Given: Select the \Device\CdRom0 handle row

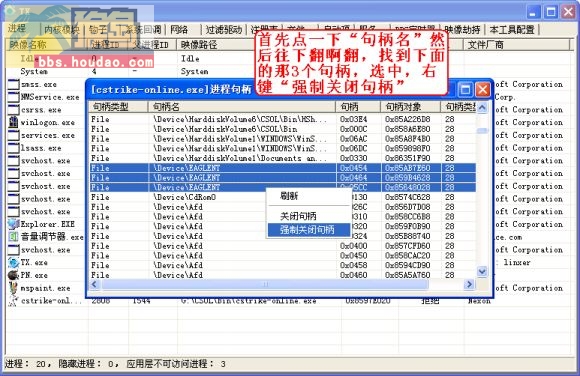Looking at the screenshot, I should (x=283, y=197).
